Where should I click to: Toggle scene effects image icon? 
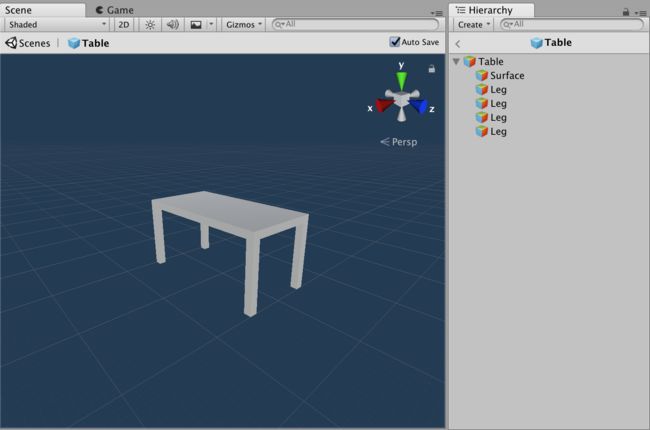point(196,24)
